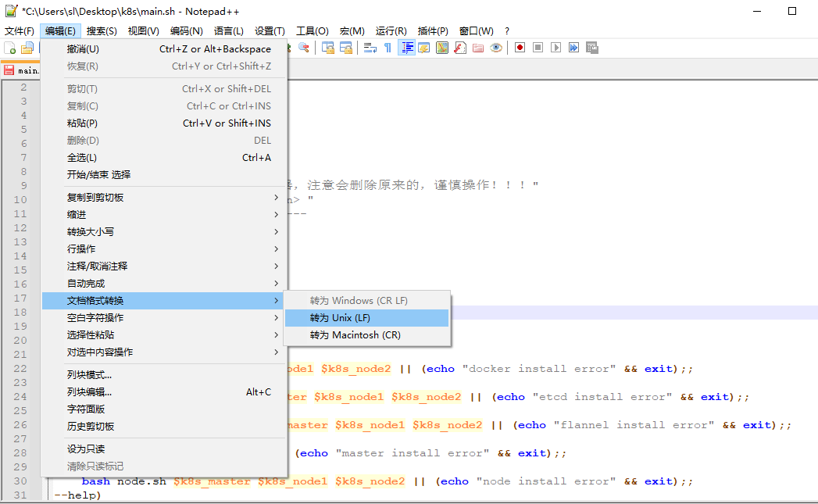Choose 撤消(U) from the edit menu

(164, 49)
